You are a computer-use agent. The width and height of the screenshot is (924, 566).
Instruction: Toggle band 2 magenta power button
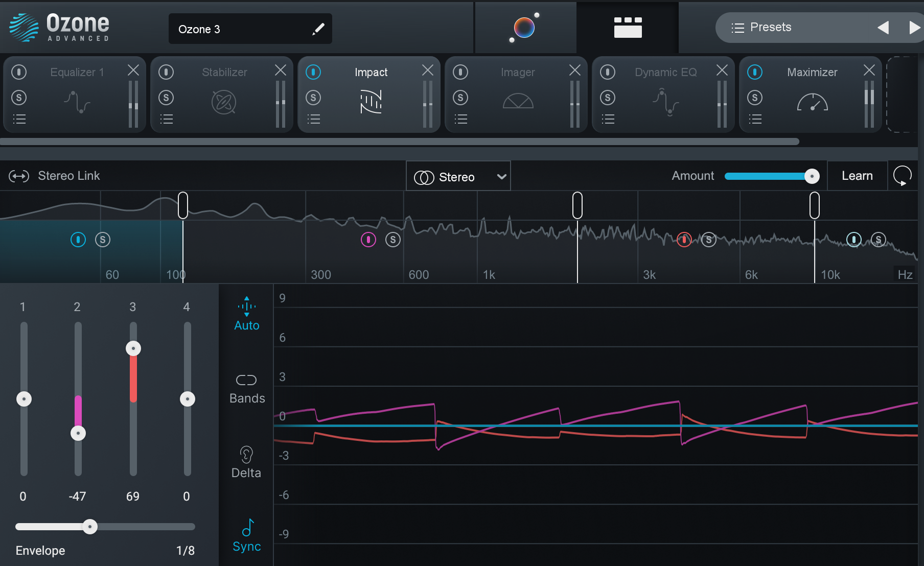[x=368, y=240]
